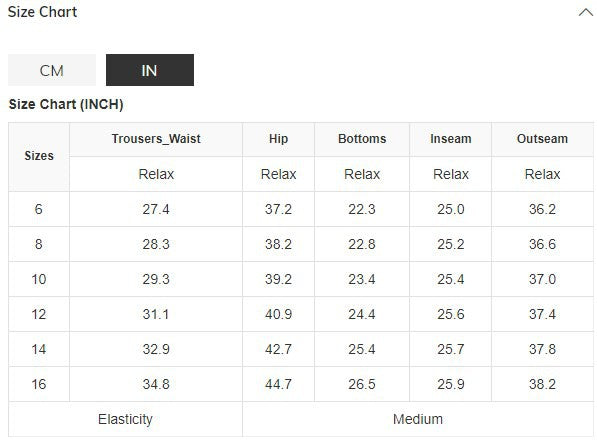Select the size 6 row label

(39, 209)
